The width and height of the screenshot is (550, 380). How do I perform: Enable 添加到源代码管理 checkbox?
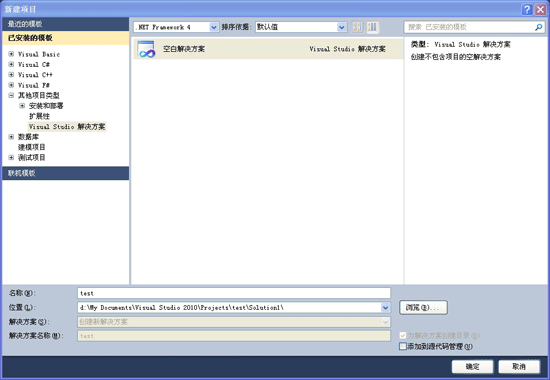(x=403, y=346)
